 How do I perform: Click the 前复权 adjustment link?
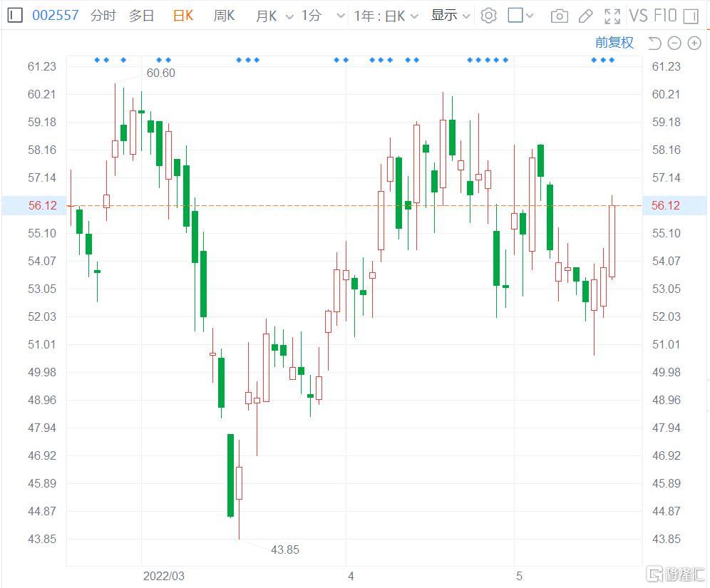614,43
